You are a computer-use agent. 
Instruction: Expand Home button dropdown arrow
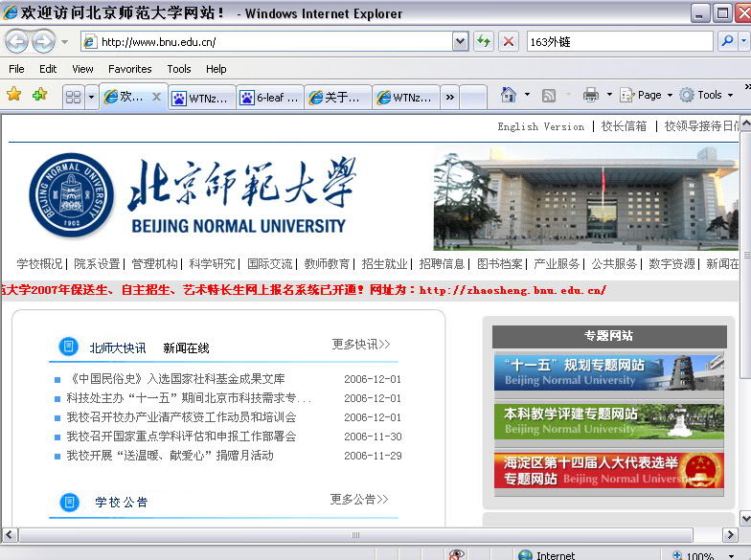click(527, 95)
